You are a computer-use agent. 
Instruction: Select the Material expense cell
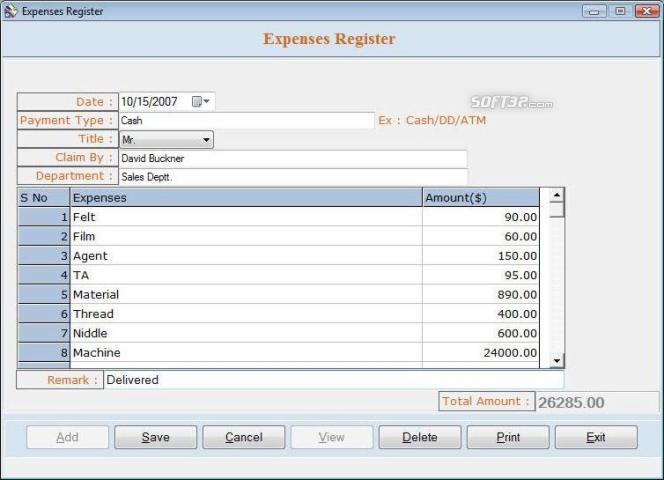click(246, 294)
